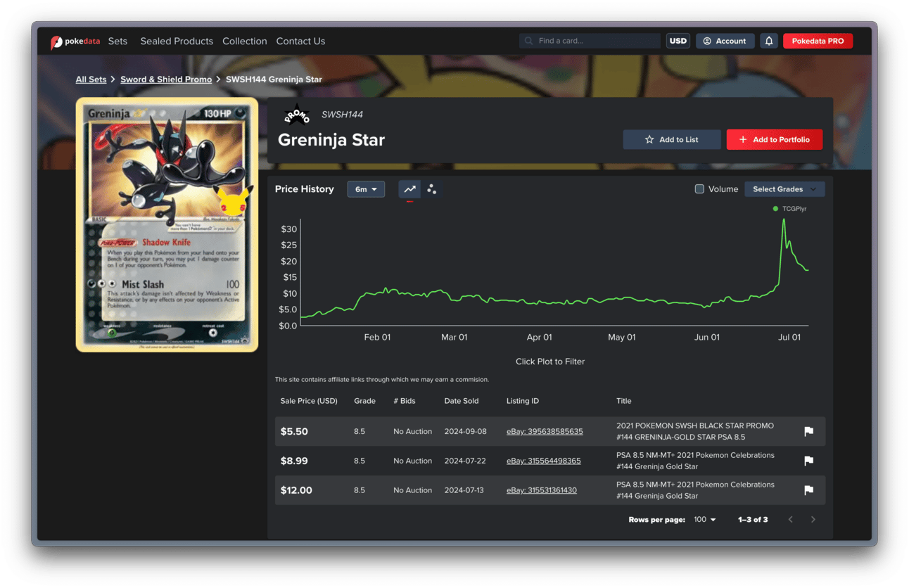Open the USD currency selector

tap(678, 41)
